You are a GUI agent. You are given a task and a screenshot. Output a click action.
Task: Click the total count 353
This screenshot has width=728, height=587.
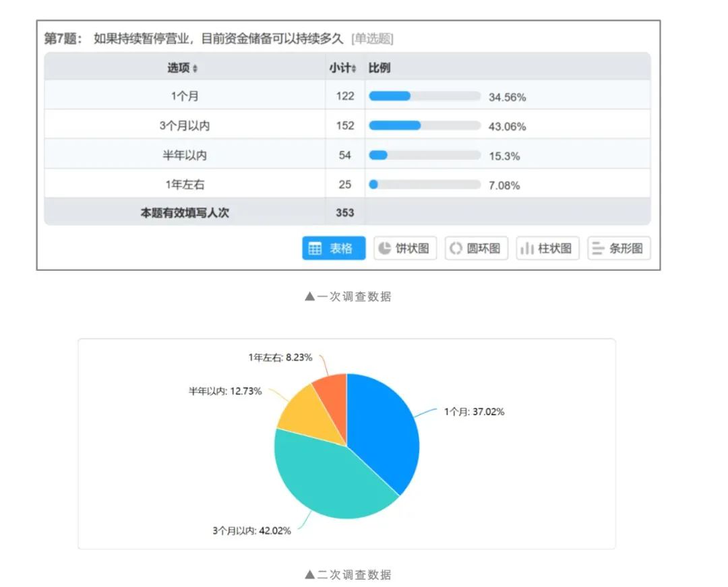coord(345,212)
